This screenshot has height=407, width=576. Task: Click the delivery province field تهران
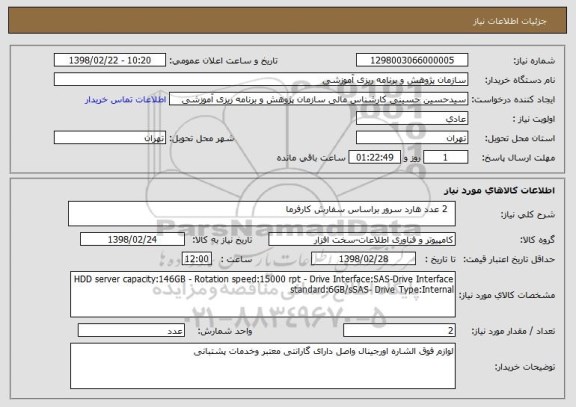tap(412, 138)
